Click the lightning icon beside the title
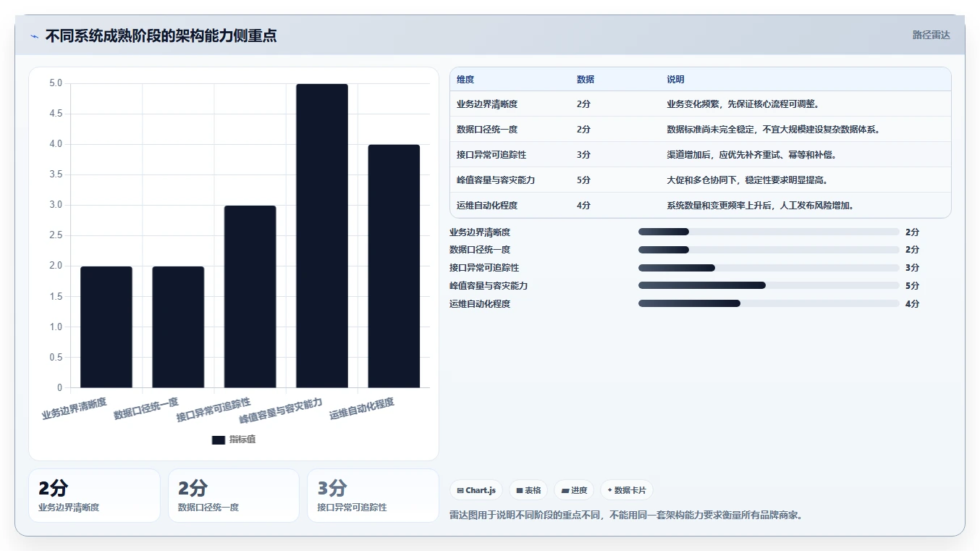Viewport: 980px width, 551px height. tap(34, 36)
